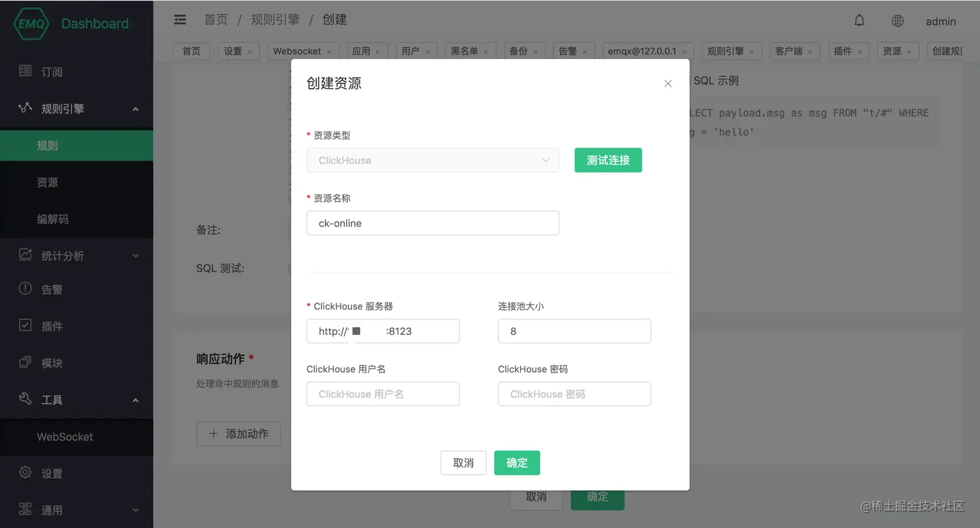Open the 资源类型 ClickHouse dropdown
The image size is (980, 528).
pyautogui.click(x=432, y=160)
